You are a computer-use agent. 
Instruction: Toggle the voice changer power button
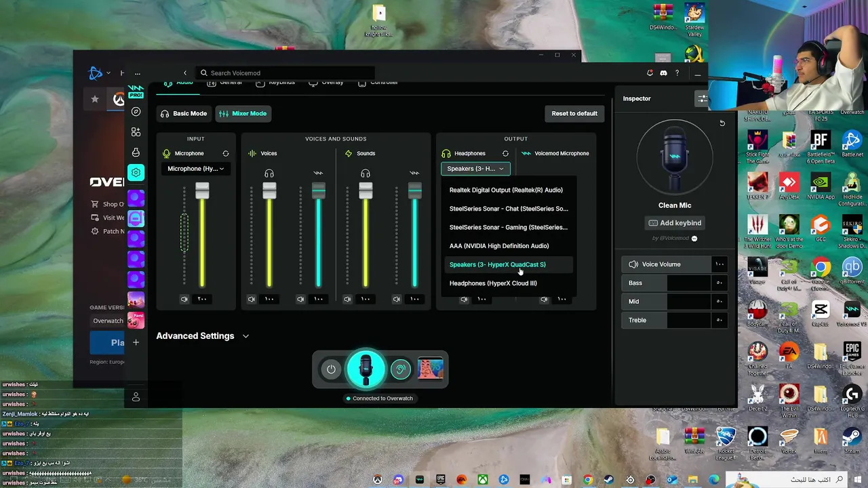pos(331,369)
